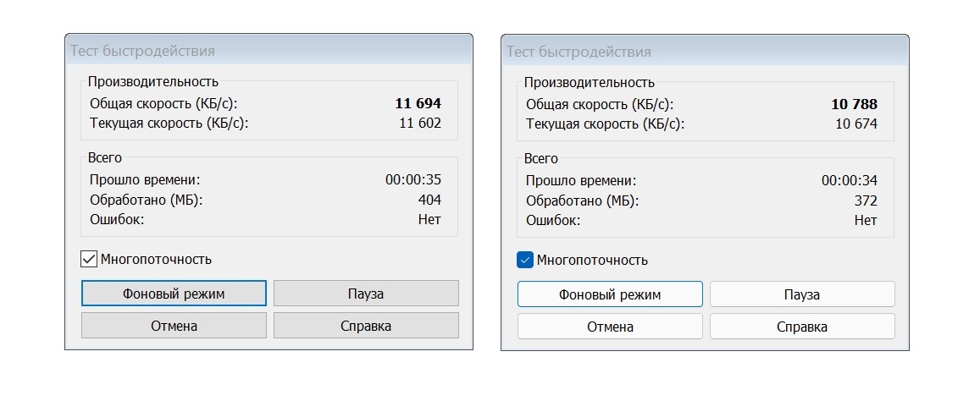The height and width of the screenshot is (401, 980).
Task: Select the 11 602 current speed value
Action: click(420, 124)
